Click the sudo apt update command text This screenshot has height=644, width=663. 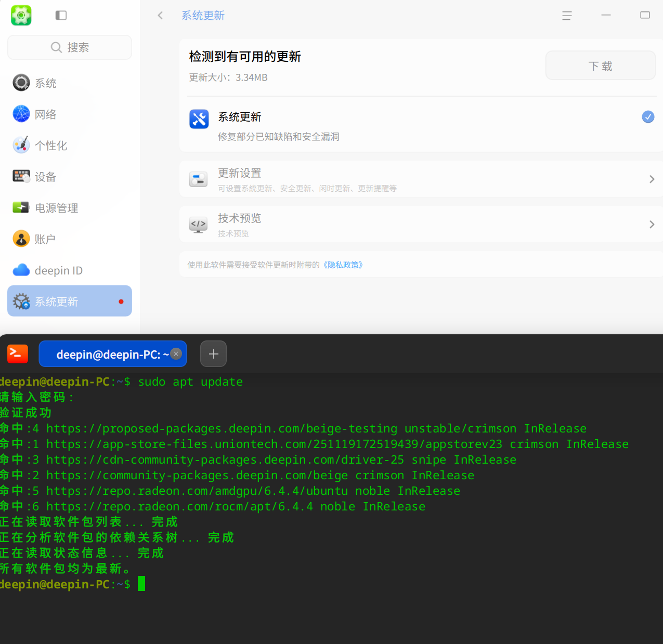(190, 382)
